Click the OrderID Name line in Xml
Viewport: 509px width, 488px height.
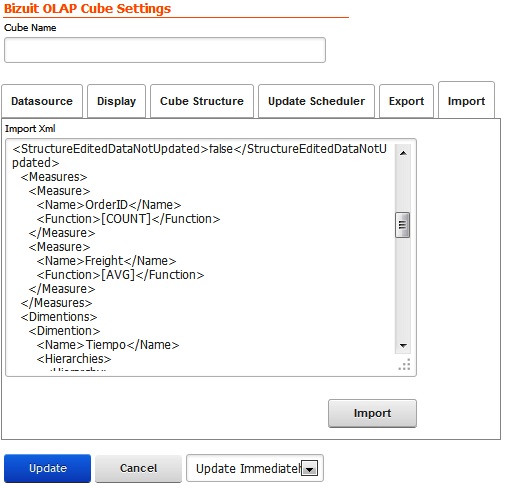109,205
